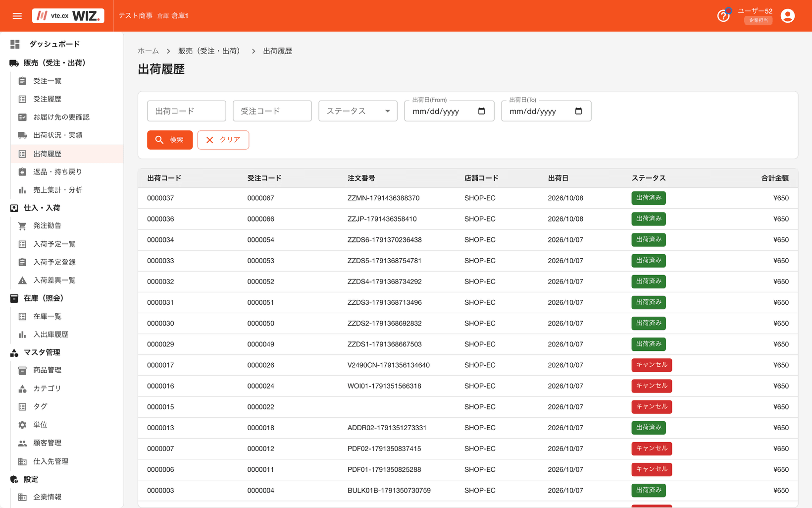Click the truck icon beside 出荷状況・実績

tap(22, 135)
